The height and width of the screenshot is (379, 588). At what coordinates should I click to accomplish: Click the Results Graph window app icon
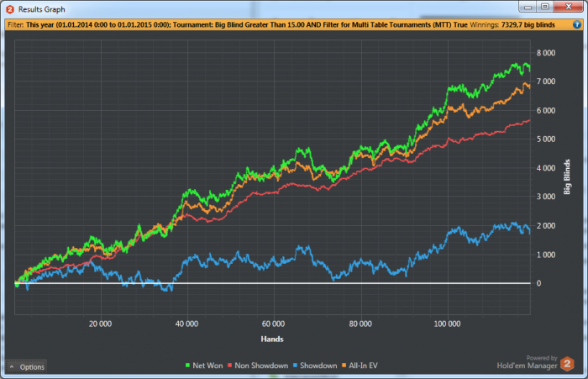pyautogui.click(x=10, y=9)
